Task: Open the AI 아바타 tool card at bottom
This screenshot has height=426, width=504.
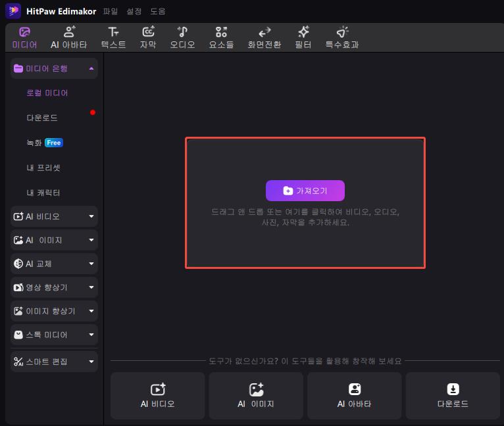Action: pyautogui.click(x=354, y=396)
